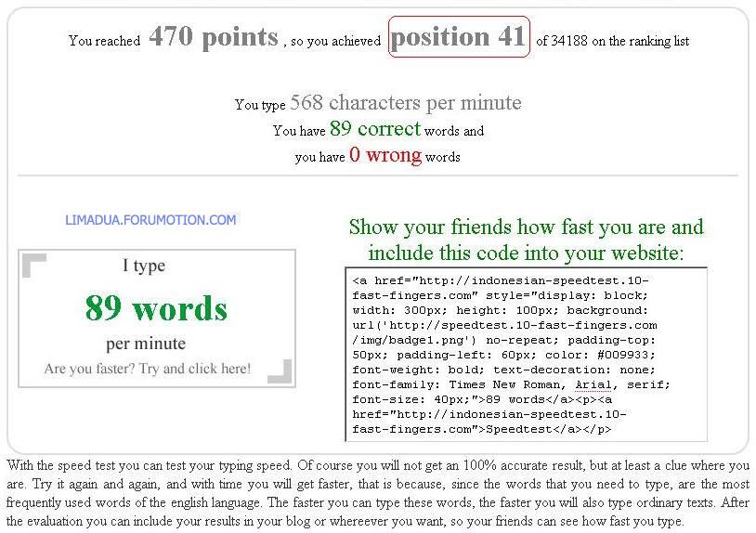
Task: Click the "Show your friends how fast you are" heading
Action: (x=526, y=227)
